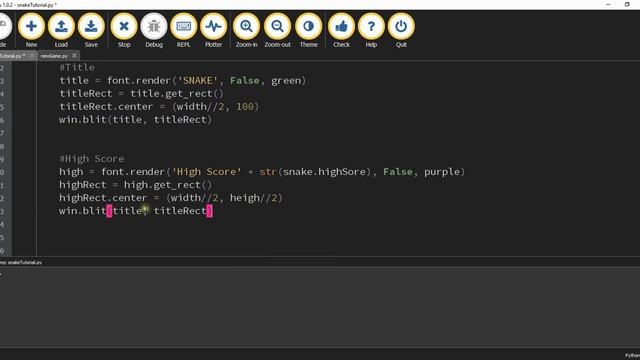Restore the window with title bar button
Image resolution: width=640 pixels, height=360 pixels.
(x=627, y=4)
